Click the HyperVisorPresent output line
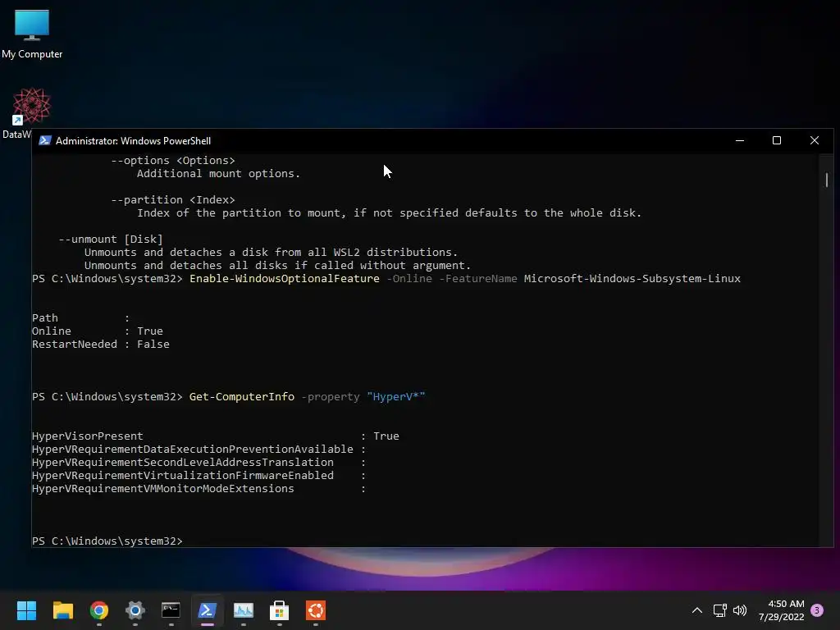This screenshot has width=840, height=630. click(216, 436)
